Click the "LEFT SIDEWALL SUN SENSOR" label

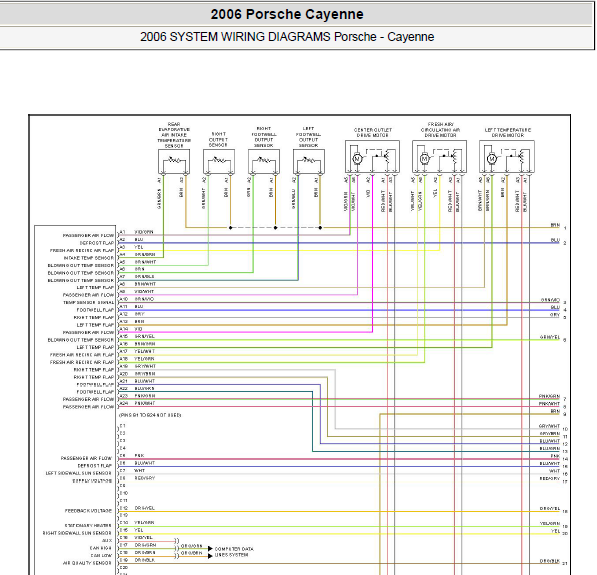78,473
